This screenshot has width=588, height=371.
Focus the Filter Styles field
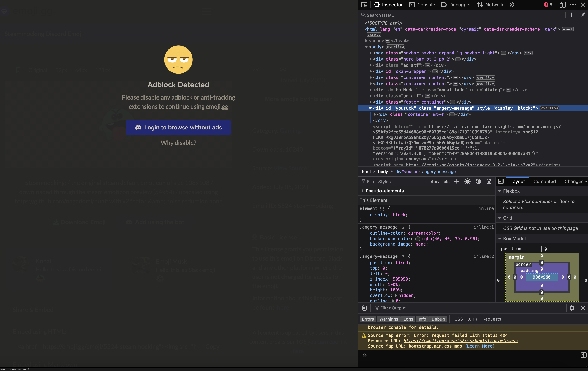click(394, 182)
